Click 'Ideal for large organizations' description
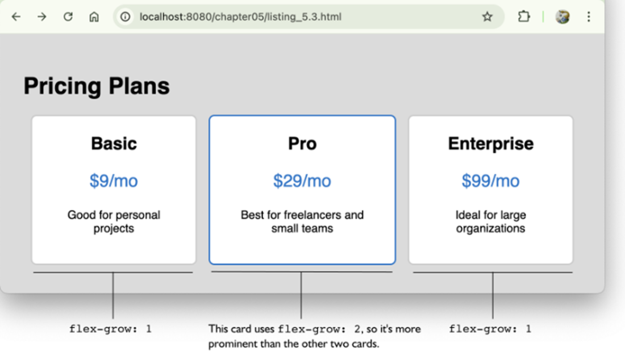 [x=490, y=221]
